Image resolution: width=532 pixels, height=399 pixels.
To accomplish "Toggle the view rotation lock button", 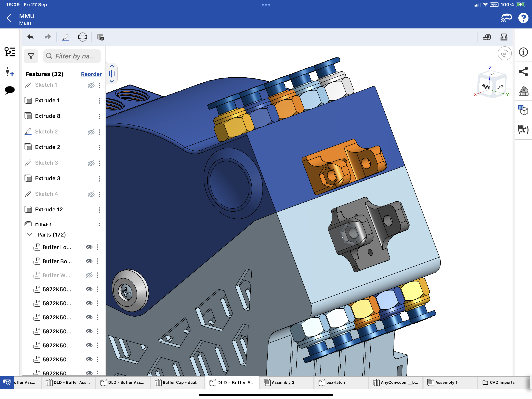I will (504, 53).
